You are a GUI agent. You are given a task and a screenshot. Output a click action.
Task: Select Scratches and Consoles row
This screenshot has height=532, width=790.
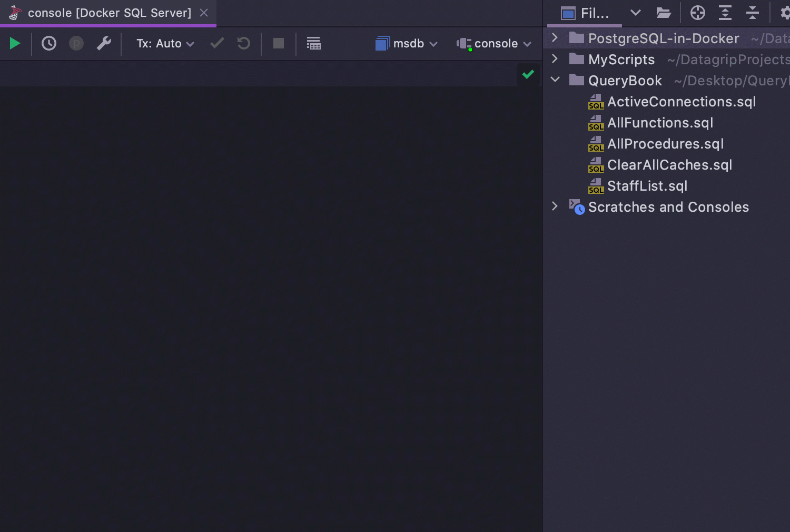click(x=667, y=207)
